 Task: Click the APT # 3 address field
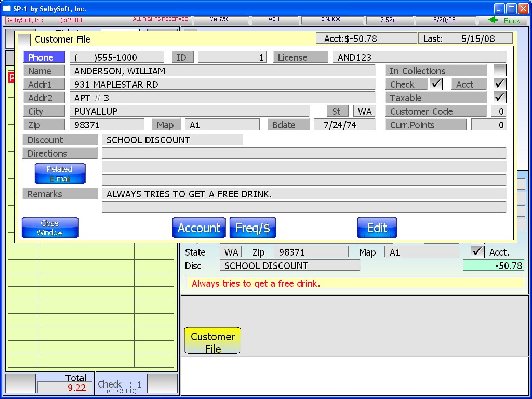pos(222,98)
